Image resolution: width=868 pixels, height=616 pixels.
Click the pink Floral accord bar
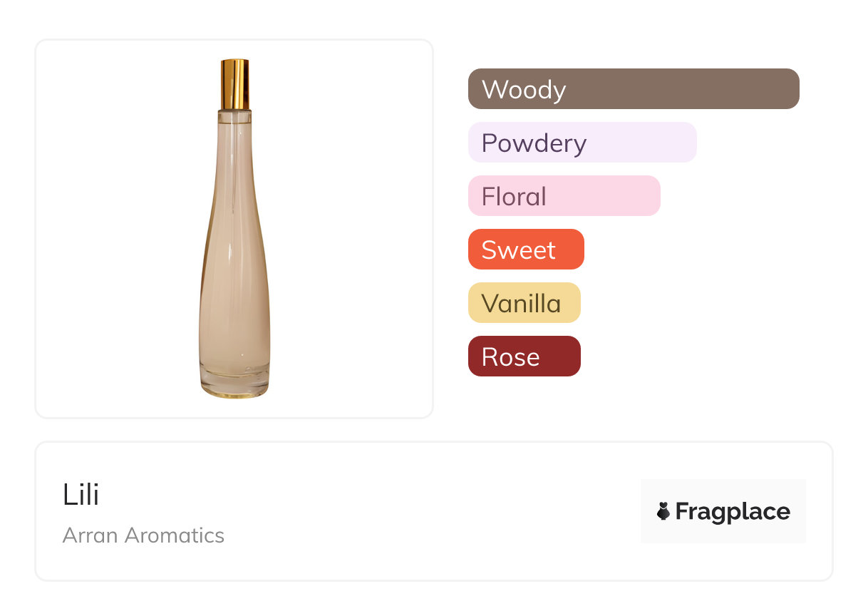564,196
